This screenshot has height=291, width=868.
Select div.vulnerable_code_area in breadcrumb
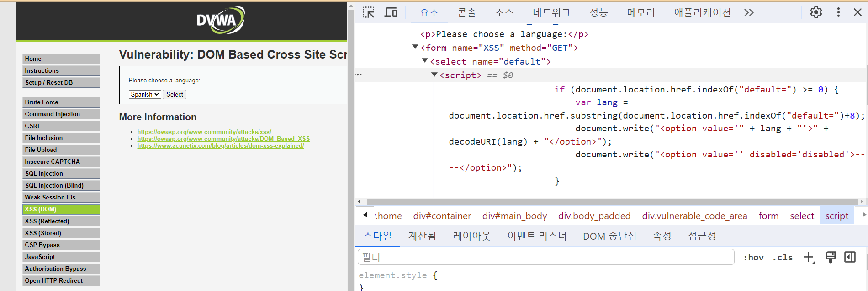694,216
